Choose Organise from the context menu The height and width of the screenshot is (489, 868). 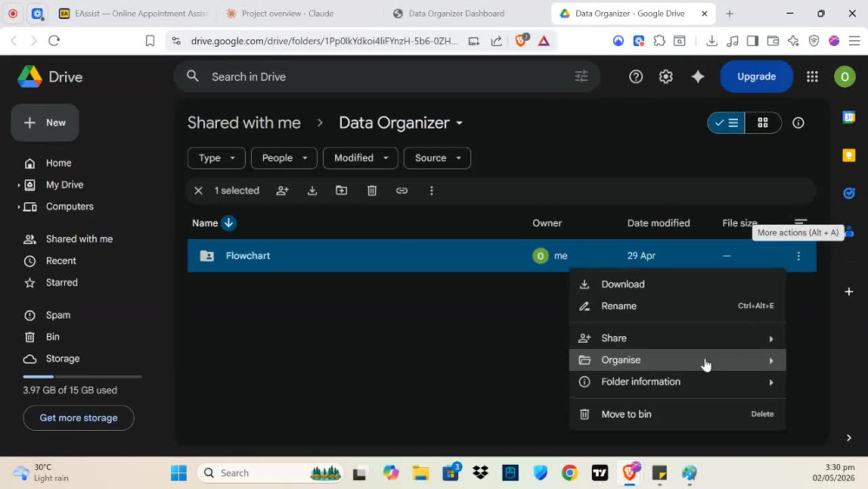point(677,360)
